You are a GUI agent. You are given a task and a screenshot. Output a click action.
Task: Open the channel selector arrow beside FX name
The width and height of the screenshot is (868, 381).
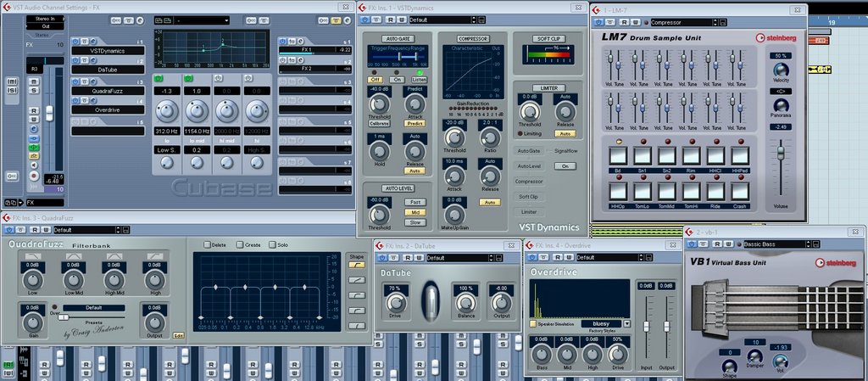[20, 203]
